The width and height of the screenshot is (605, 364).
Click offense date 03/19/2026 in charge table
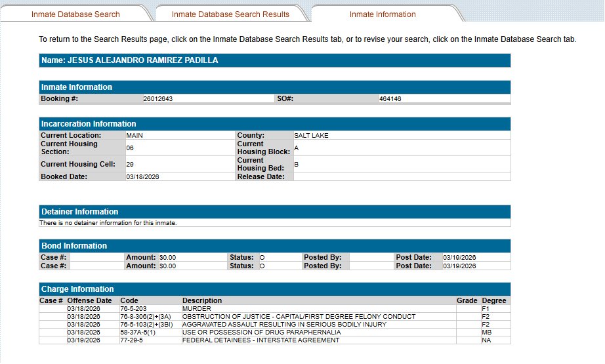83,340
